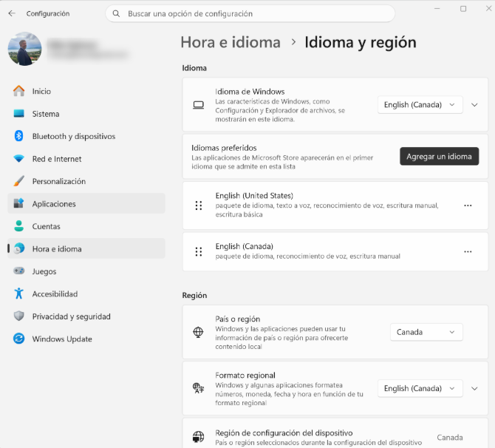
Task: Click the Idioma y región page title
Action: [361, 42]
